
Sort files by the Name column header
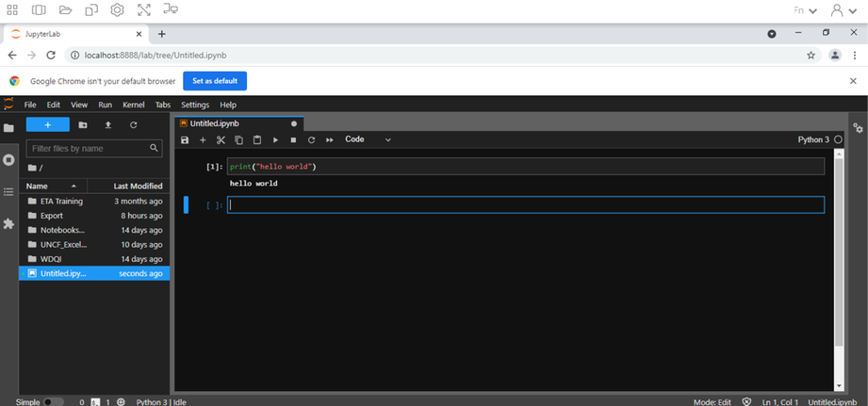point(38,186)
